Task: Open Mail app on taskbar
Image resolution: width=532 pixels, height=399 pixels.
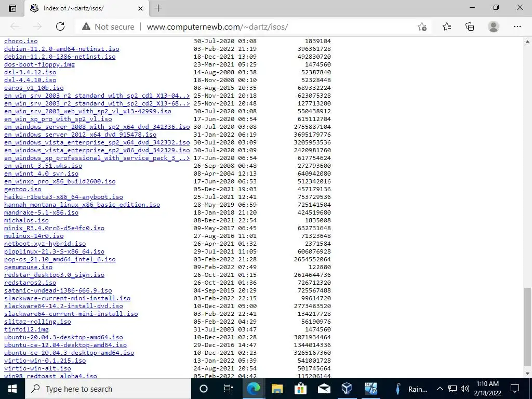Action: click(x=324, y=389)
